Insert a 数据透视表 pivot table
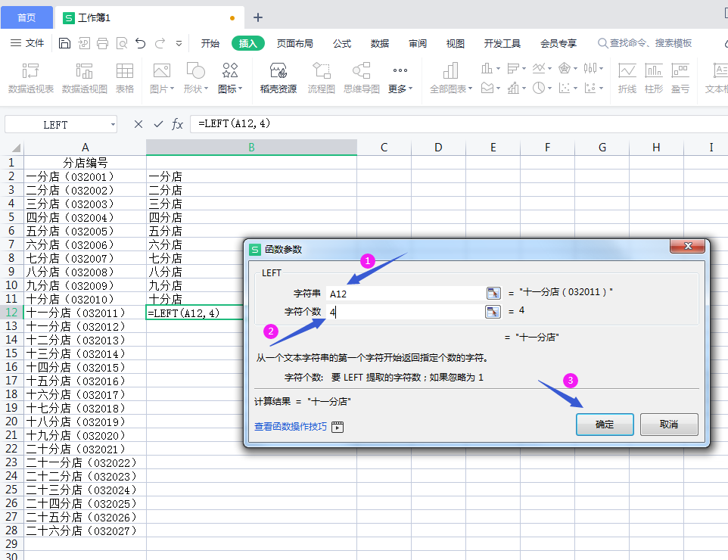The width and height of the screenshot is (728, 560). tap(30, 78)
